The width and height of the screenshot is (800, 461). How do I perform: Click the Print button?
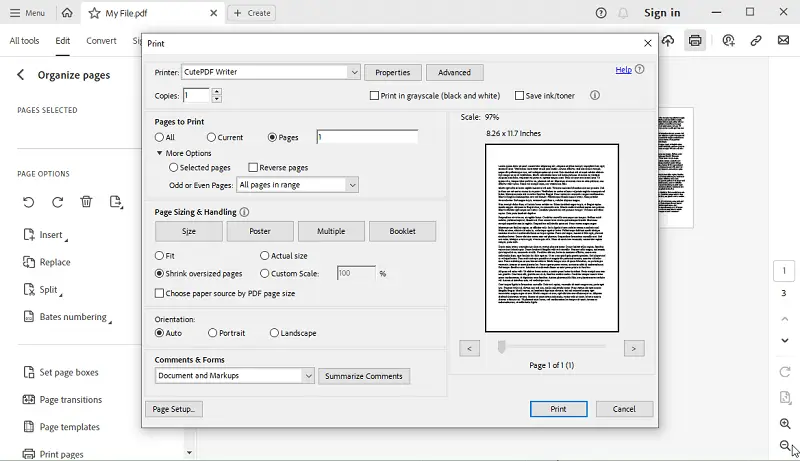click(558, 409)
